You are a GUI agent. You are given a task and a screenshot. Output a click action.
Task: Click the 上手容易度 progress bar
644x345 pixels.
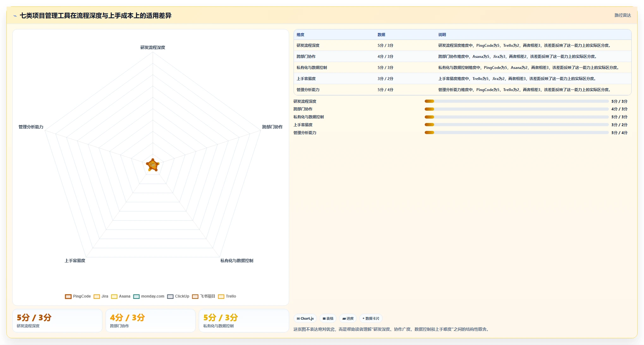coord(517,125)
